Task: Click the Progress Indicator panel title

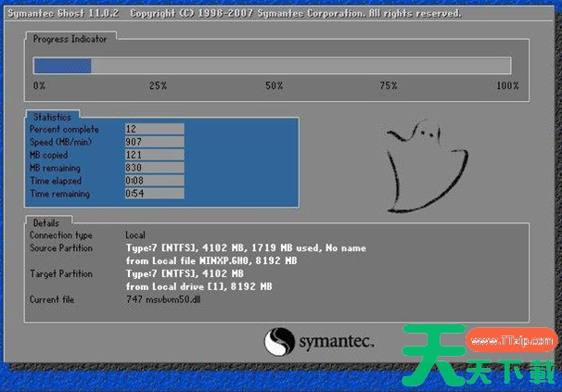Action: click(x=70, y=40)
